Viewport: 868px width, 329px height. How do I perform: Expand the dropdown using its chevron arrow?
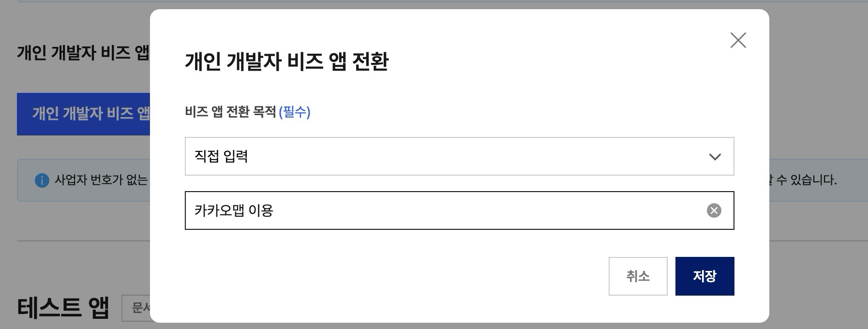[x=715, y=157]
